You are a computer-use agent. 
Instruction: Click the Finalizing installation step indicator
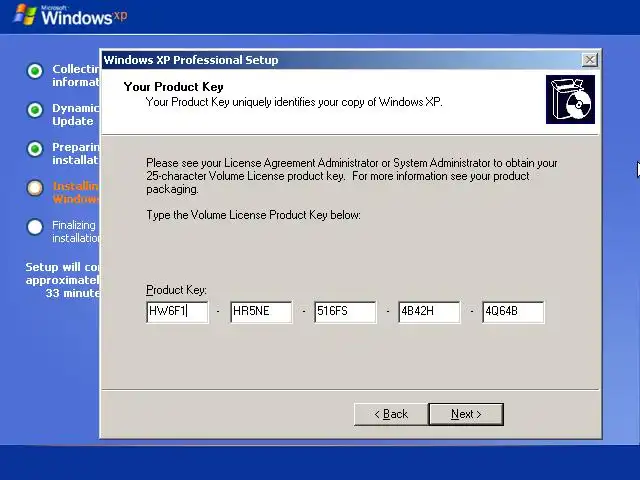click(x=35, y=227)
